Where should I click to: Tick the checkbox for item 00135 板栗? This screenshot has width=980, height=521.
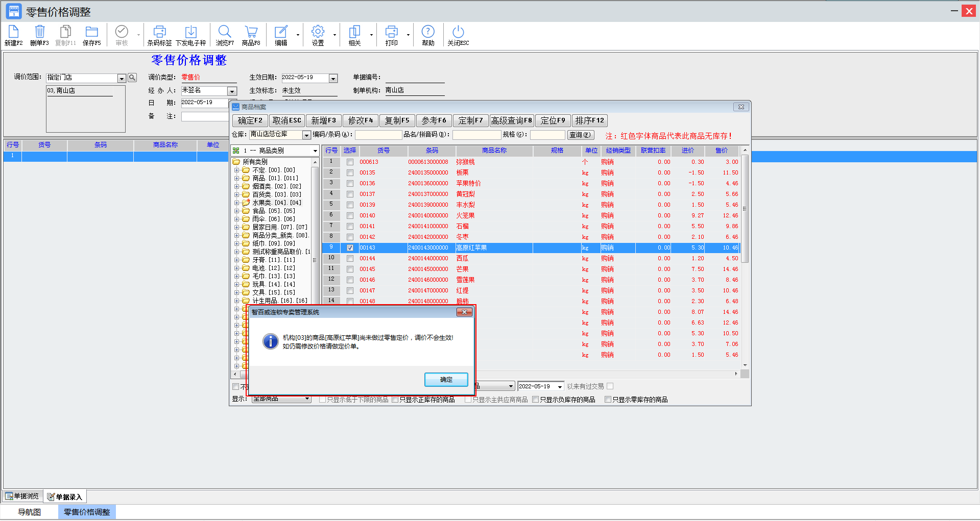[x=350, y=173]
